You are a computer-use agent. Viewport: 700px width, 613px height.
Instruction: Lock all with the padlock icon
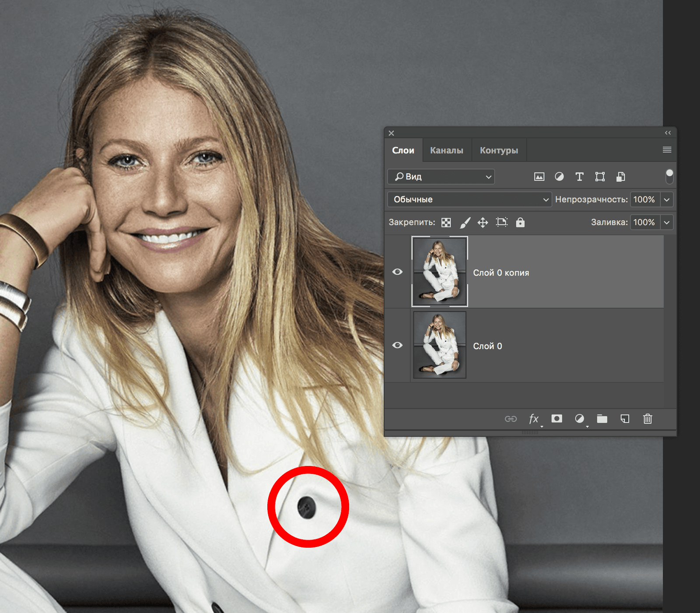(520, 222)
